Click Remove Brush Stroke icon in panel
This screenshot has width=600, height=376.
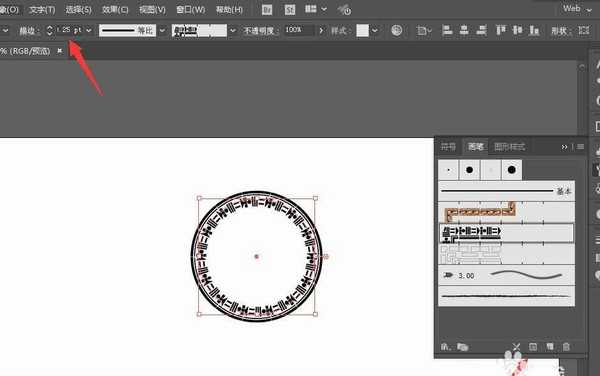coord(516,347)
